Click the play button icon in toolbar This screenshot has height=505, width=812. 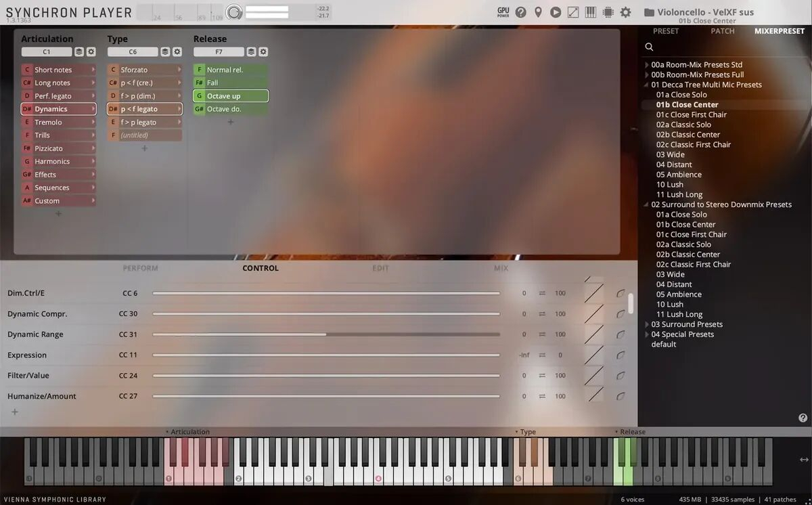[x=556, y=12]
